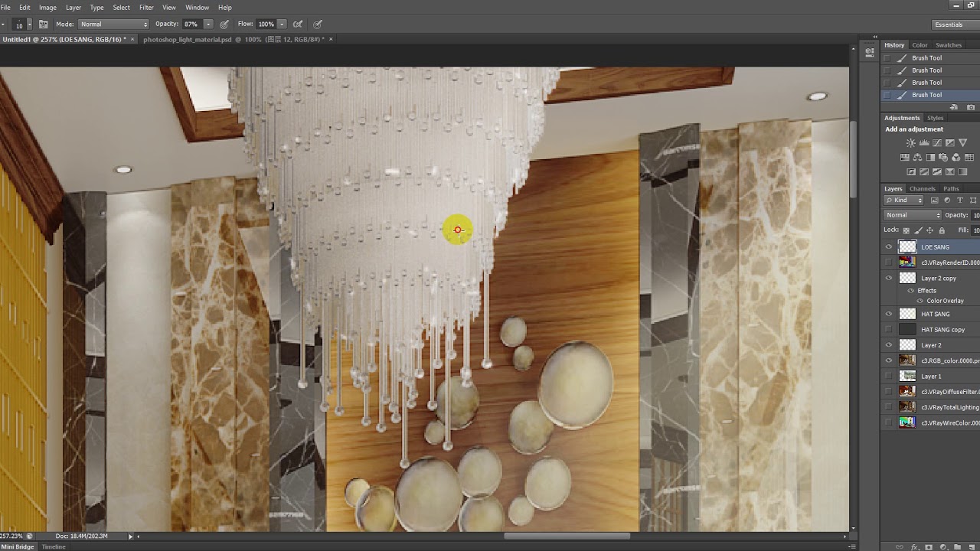Switch to photoshop_light_material.psd document tab
The width and height of the screenshot is (980, 551).
click(x=233, y=39)
